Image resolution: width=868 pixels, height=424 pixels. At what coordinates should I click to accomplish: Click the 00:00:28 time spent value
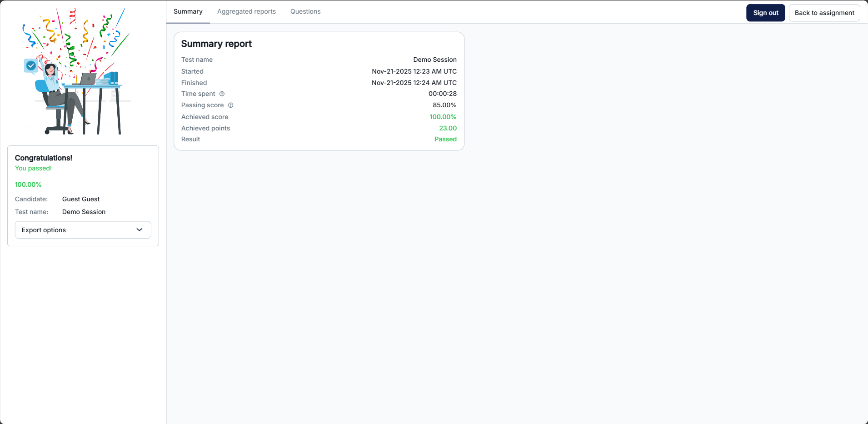[442, 94]
